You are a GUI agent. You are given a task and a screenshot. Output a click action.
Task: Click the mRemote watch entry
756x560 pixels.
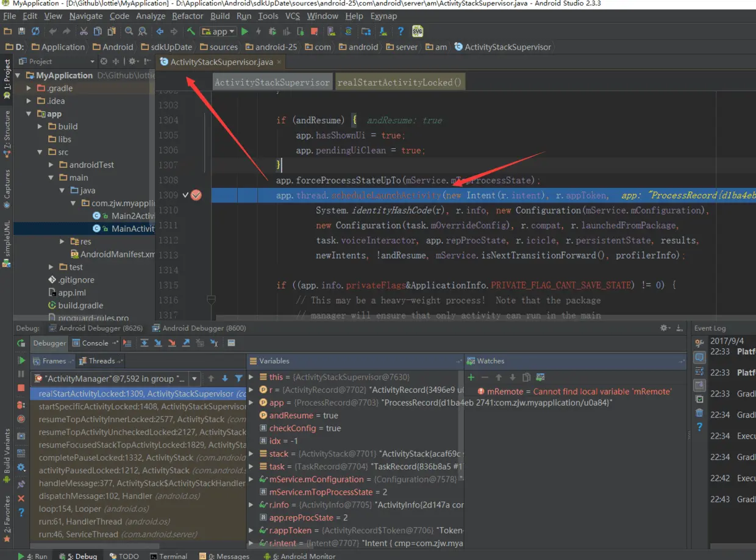click(x=574, y=392)
